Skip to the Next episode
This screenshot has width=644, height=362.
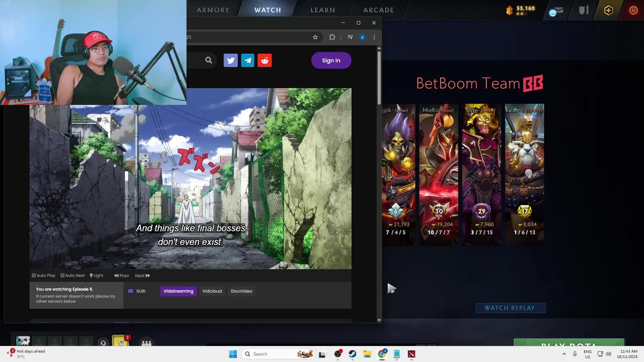tap(142, 276)
